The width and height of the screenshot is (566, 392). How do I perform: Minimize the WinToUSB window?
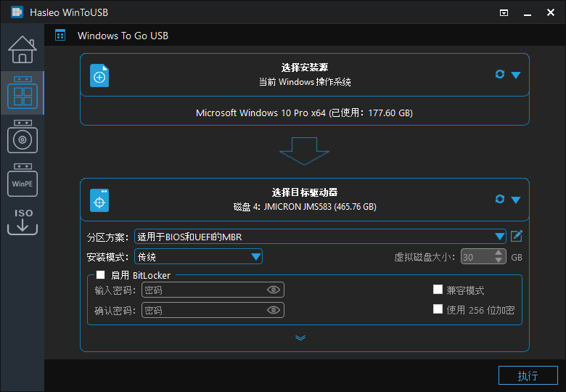(x=528, y=15)
